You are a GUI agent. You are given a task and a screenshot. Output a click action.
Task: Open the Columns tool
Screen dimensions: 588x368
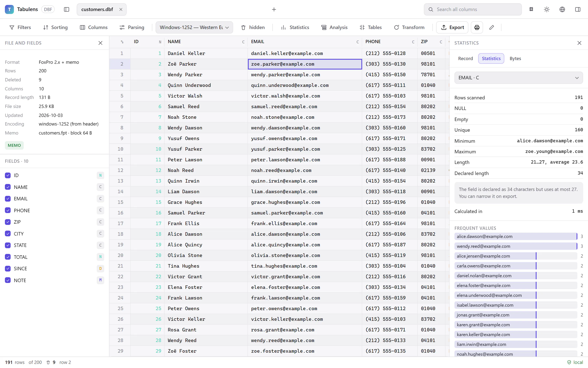94,27
